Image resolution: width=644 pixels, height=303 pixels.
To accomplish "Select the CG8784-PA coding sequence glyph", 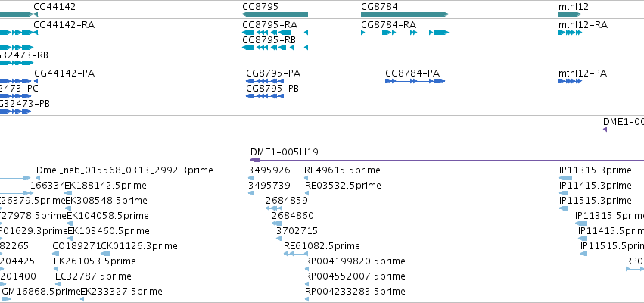I will [415, 81].
